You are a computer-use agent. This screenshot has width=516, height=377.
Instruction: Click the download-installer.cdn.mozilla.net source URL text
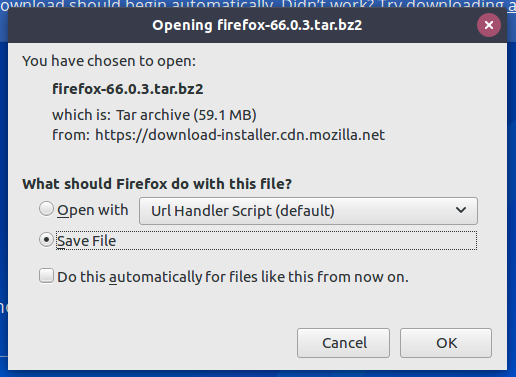[240, 135]
